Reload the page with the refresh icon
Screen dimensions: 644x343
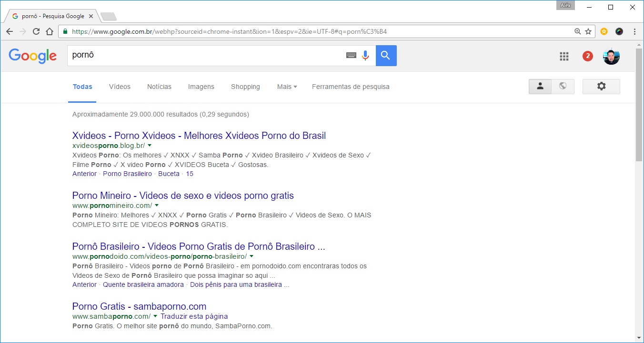pyautogui.click(x=36, y=31)
